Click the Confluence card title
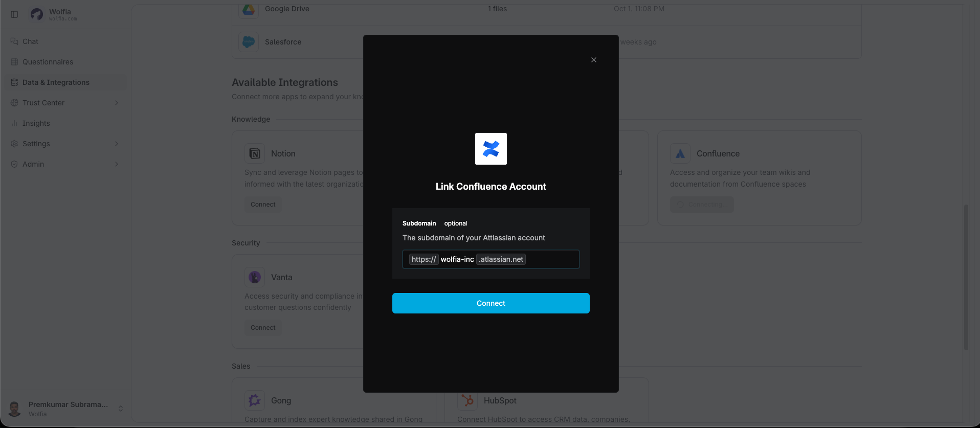 click(718, 153)
